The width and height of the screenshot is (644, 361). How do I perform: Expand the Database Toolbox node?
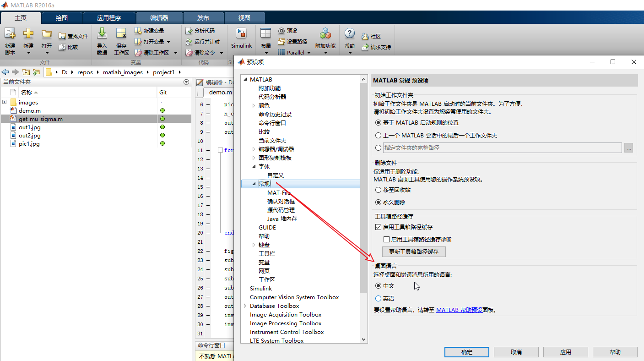(245, 306)
